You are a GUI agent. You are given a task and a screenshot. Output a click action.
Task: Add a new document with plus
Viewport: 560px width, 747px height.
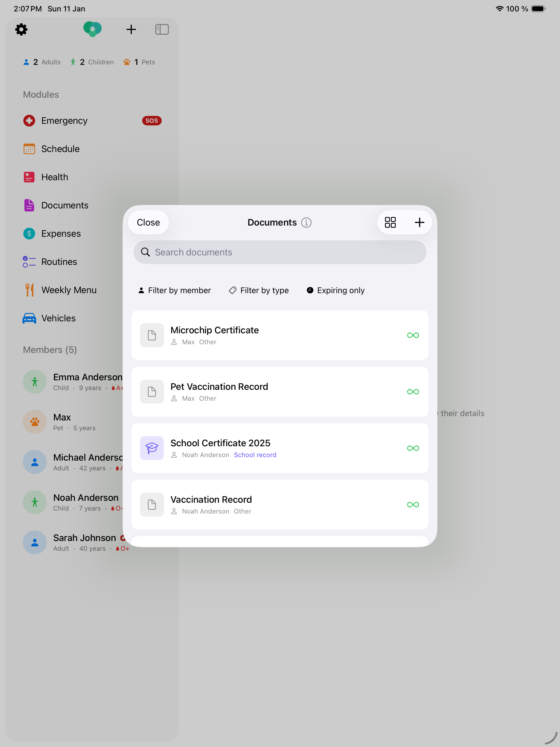(419, 222)
